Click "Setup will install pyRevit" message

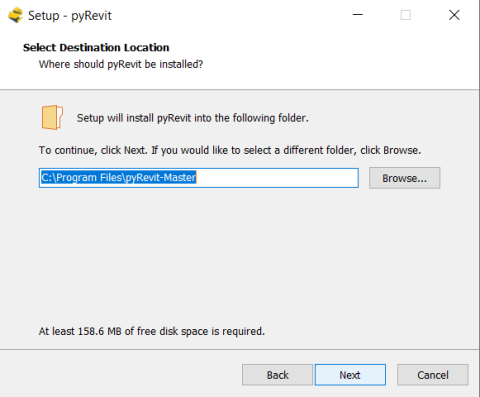(x=193, y=118)
